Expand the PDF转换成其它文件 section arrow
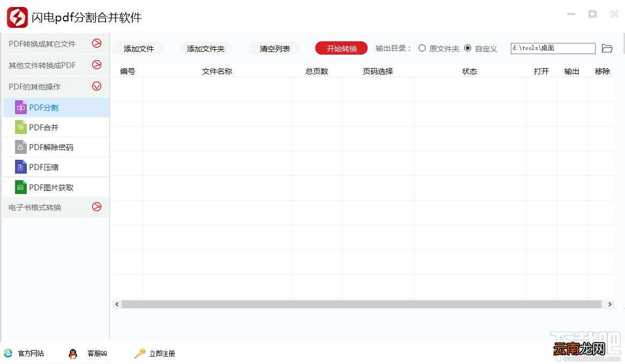 click(x=97, y=43)
